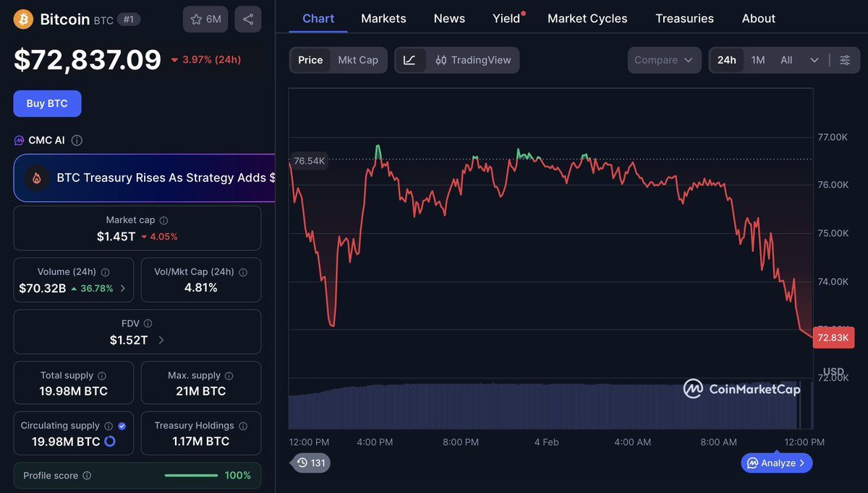
Task: Click the verified badge by Circulating supply
Action: (x=122, y=426)
